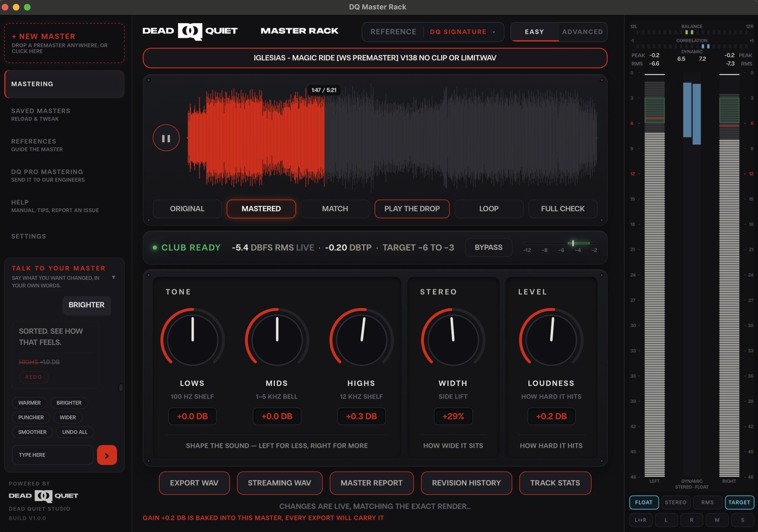Click the Highs +0.3 DB value box
The width and height of the screenshot is (758, 532).
tap(361, 417)
